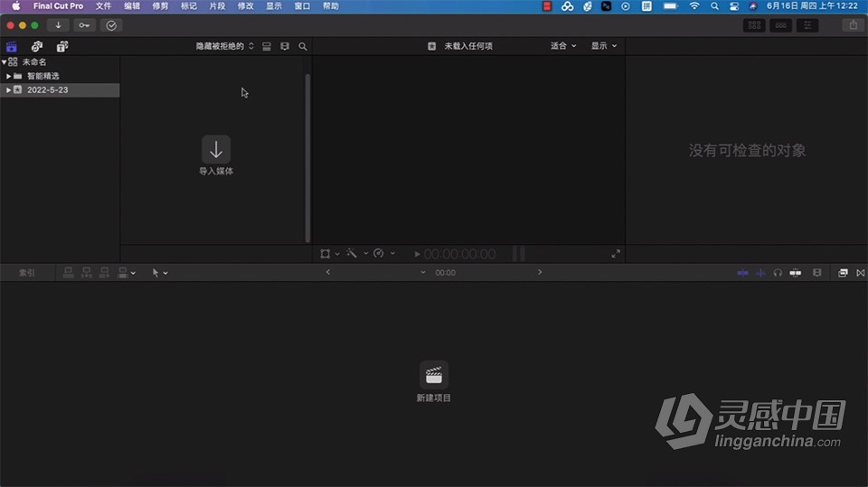Screen dimensions: 868x487
Task: Click the menu bar date and time
Action: (812, 6)
